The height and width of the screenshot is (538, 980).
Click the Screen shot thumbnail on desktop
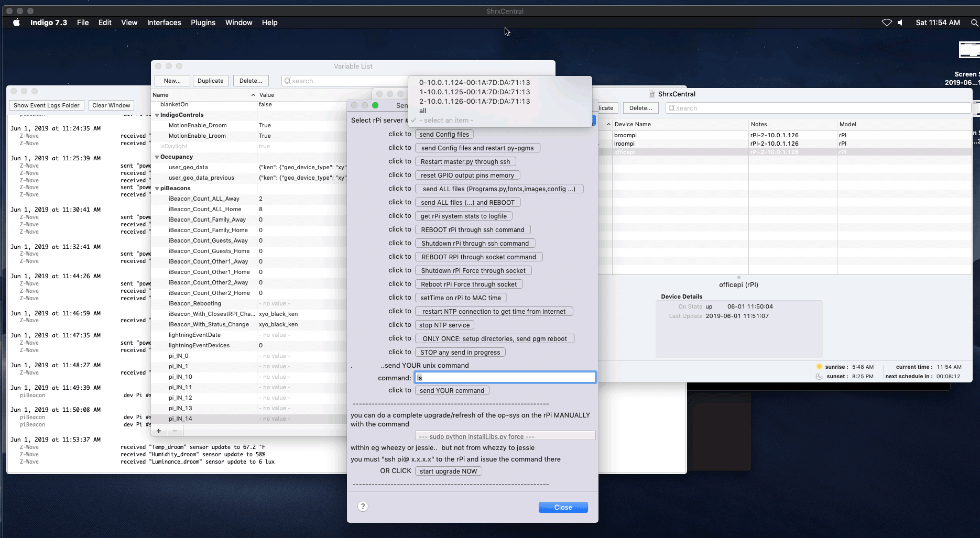pos(969,50)
